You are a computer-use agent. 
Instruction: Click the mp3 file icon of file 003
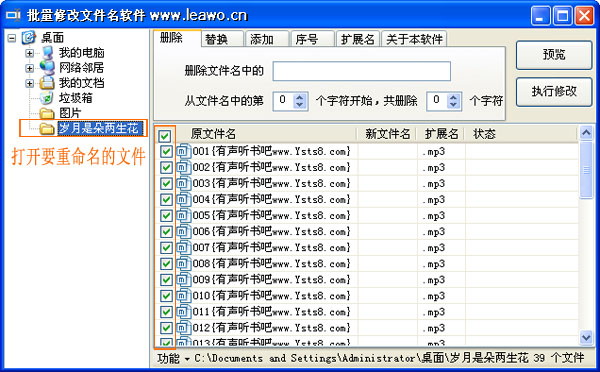tap(183, 184)
